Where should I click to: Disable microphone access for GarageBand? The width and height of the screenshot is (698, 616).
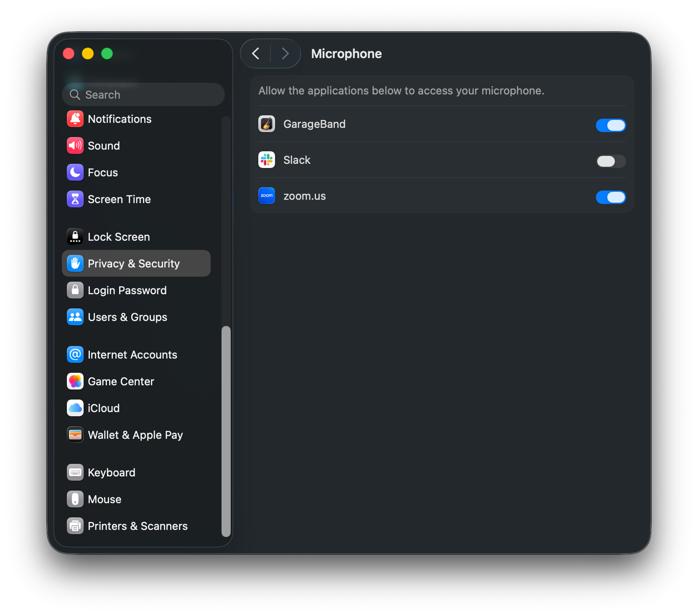[x=611, y=125]
